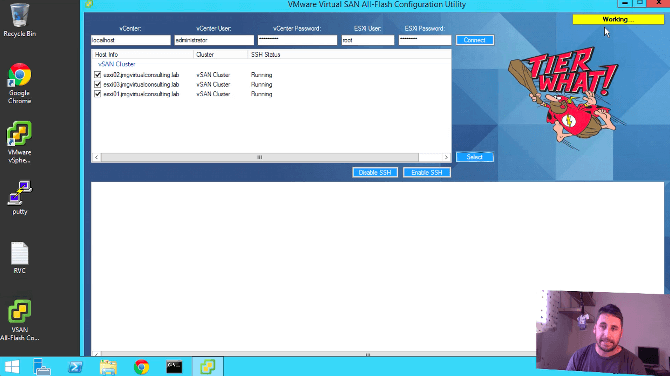Select the putty desktop icon
670x376 pixels.
tap(20, 197)
